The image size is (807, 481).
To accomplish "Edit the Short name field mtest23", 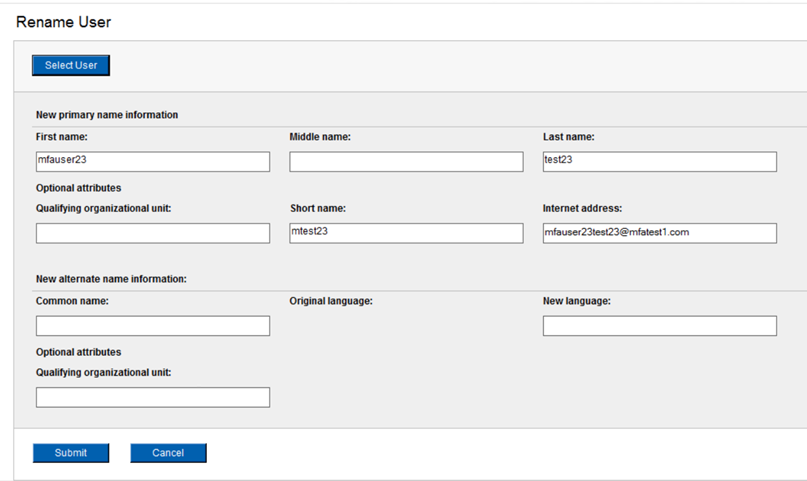I will pyautogui.click(x=406, y=233).
